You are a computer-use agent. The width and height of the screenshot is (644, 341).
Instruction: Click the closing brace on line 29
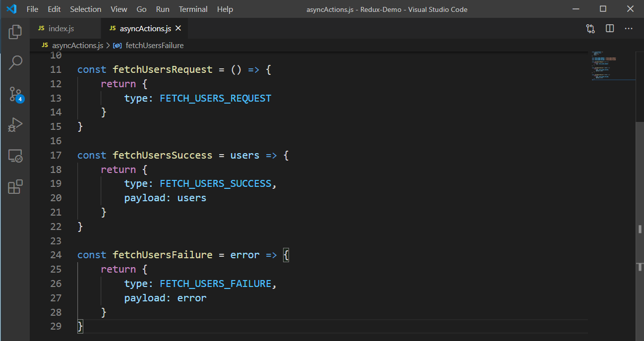point(80,326)
